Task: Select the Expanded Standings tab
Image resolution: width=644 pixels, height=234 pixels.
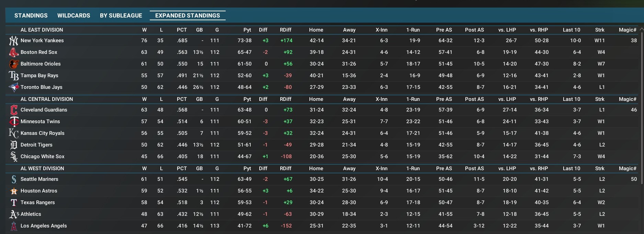Action: pos(188,15)
